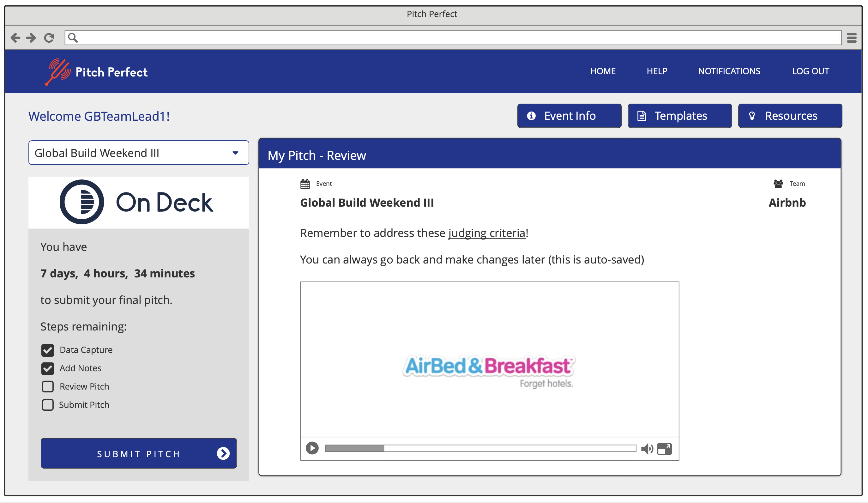Expand video to fullscreen
This screenshot has width=868, height=503.
(665, 449)
